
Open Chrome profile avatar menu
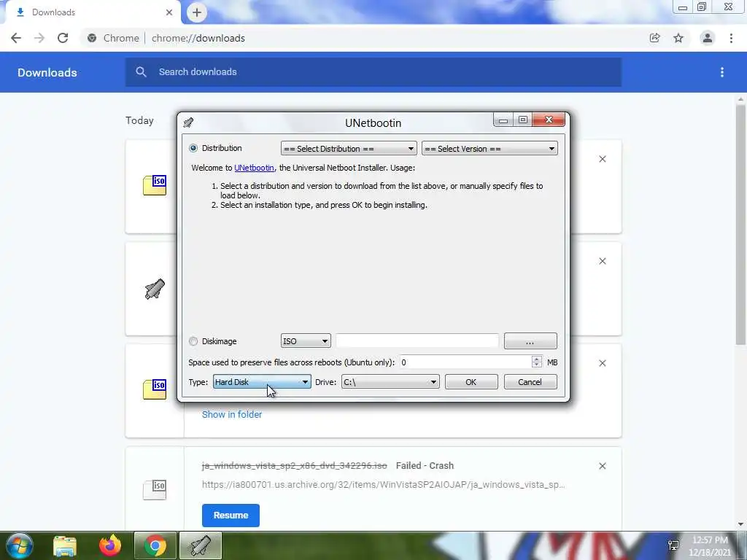(x=708, y=38)
